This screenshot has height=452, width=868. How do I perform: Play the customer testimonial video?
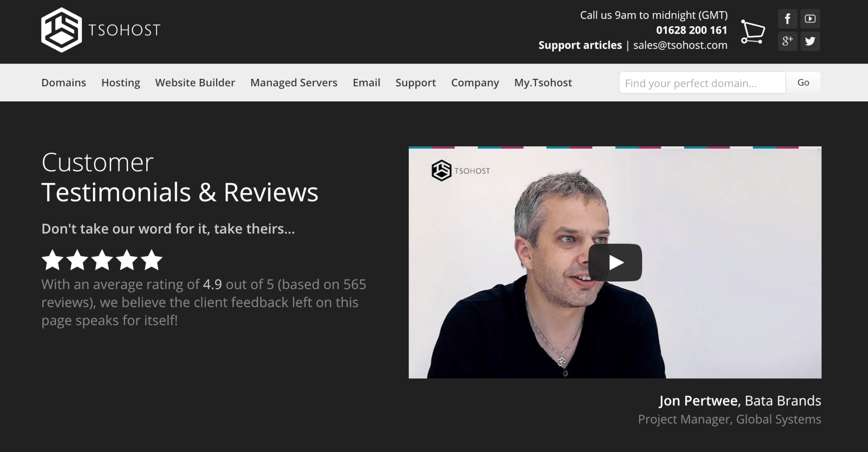coord(615,262)
